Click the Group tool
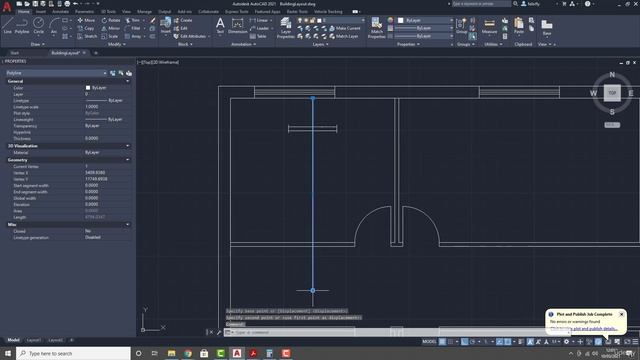This screenshot has height=360, width=640. click(462, 25)
